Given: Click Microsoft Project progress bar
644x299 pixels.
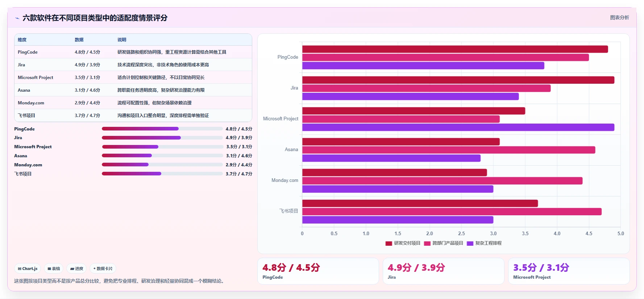Looking at the screenshot, I should [x=162, y=147].
